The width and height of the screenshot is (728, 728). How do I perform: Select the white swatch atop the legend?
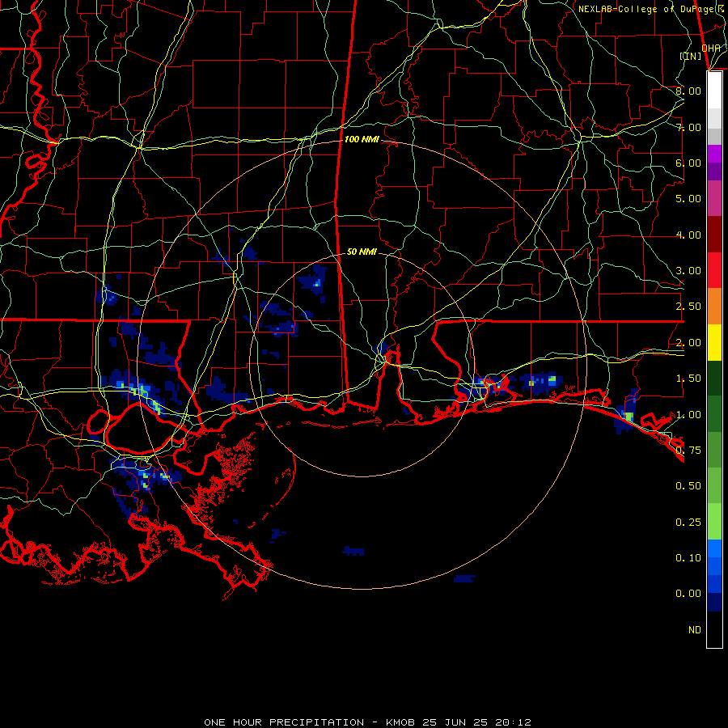[x=714, y=91]
